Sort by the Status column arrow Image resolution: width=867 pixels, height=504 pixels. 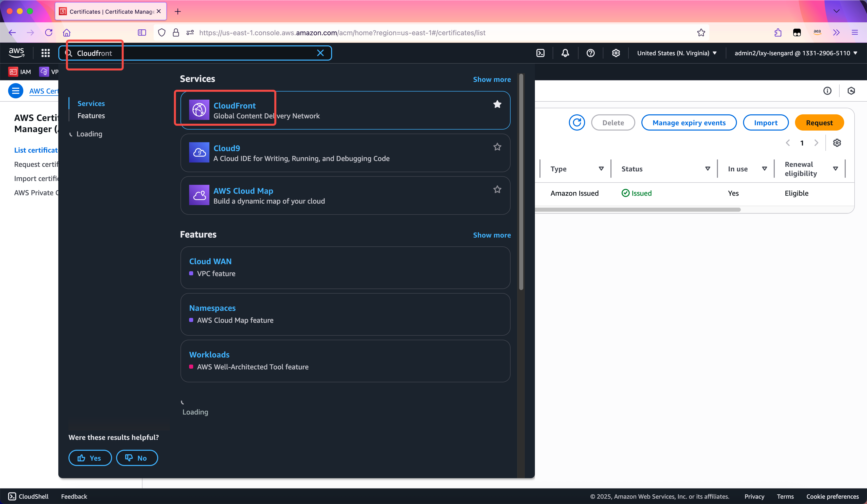pos(708,169)
